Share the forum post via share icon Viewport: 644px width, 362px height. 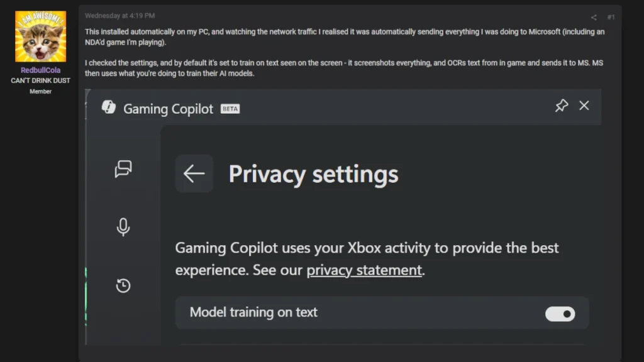coord(593,17)
